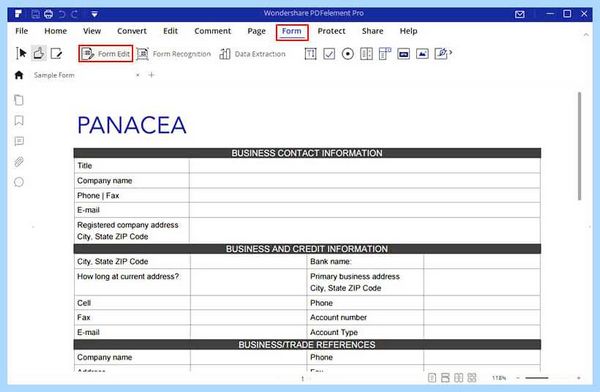Switch to the Share tab
Viewport: 600px width, 392px height.
pos(372,31)
